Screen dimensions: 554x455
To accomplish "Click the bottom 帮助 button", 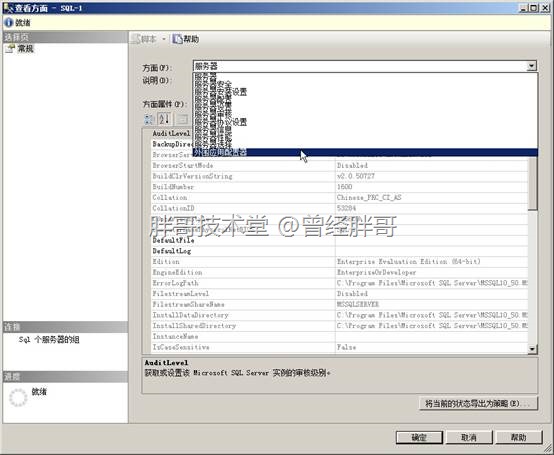I will coord(519,437).
